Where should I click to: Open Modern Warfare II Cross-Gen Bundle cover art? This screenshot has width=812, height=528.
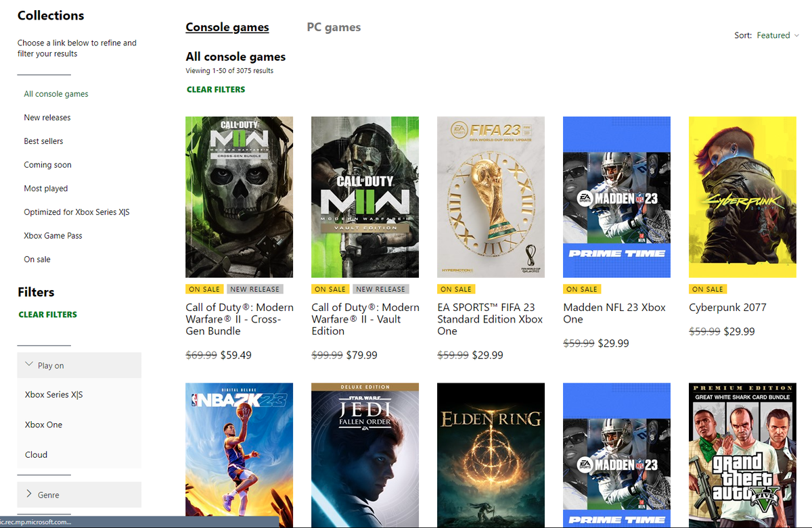[x=240, y=197]
